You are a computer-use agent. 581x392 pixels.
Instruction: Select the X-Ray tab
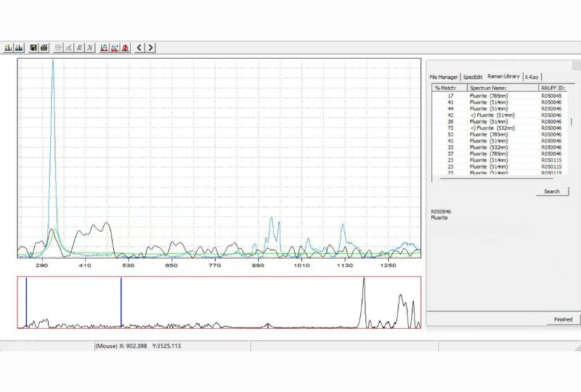[x=532, y=77]
